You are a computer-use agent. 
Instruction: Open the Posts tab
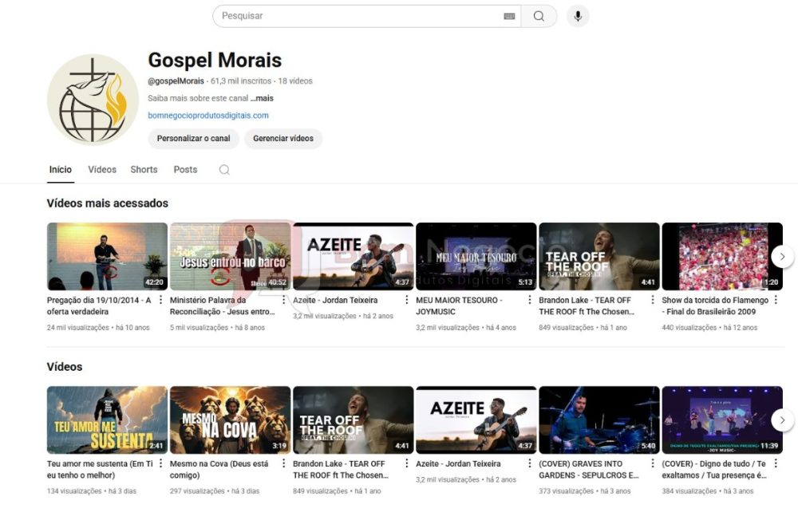pyautogui.click(x=185, y=170)
